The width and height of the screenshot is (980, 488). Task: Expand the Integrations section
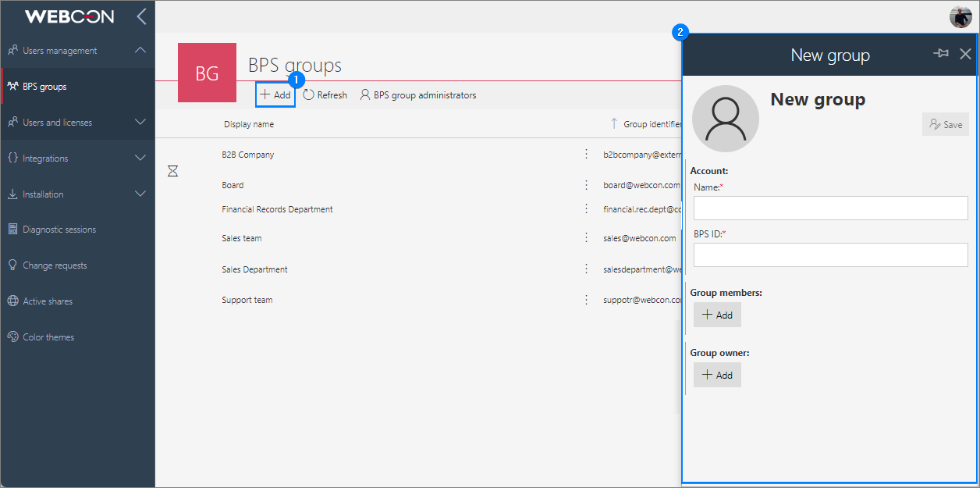140,158
